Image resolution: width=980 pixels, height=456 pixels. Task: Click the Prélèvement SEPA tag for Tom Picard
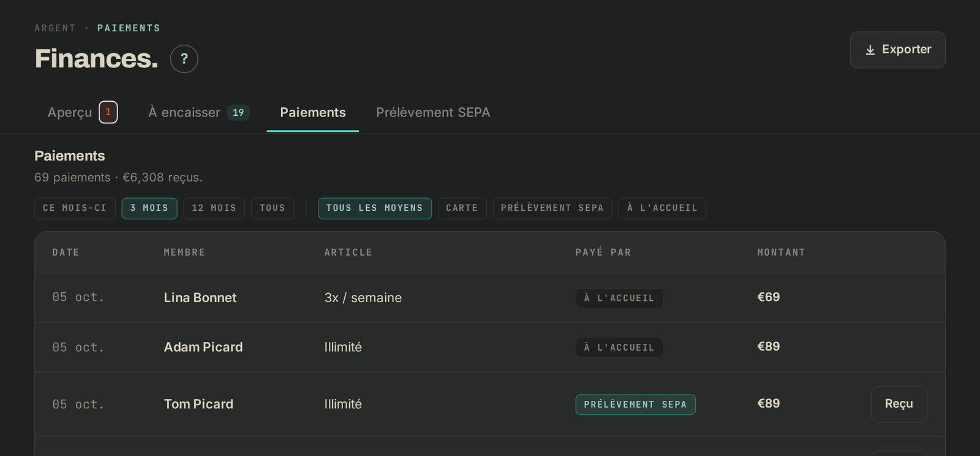[x=636, y=405]
